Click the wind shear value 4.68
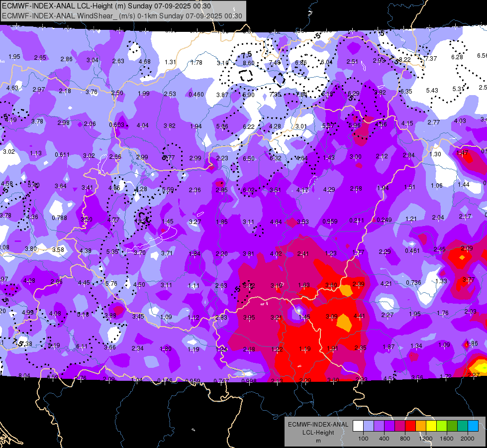 pos(144,62)
